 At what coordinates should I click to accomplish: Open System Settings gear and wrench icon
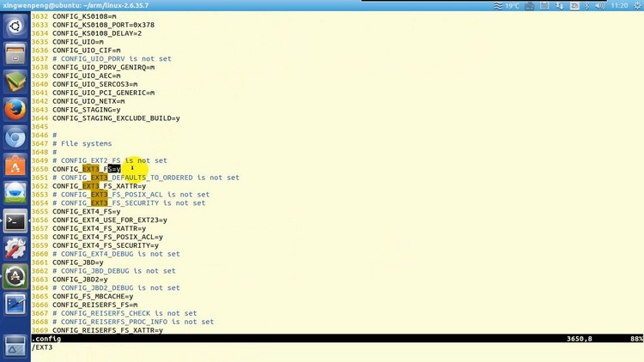[x=15, y=249]
